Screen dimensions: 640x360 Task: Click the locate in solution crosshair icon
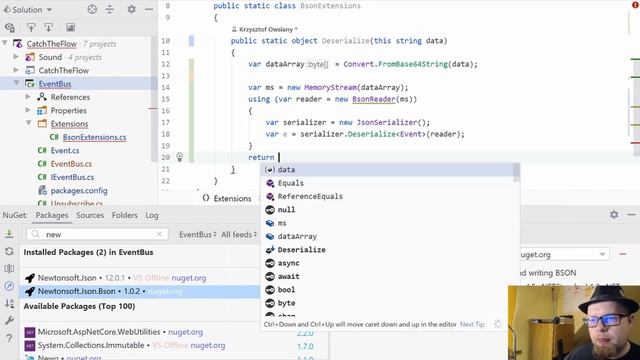coord(92,9)
